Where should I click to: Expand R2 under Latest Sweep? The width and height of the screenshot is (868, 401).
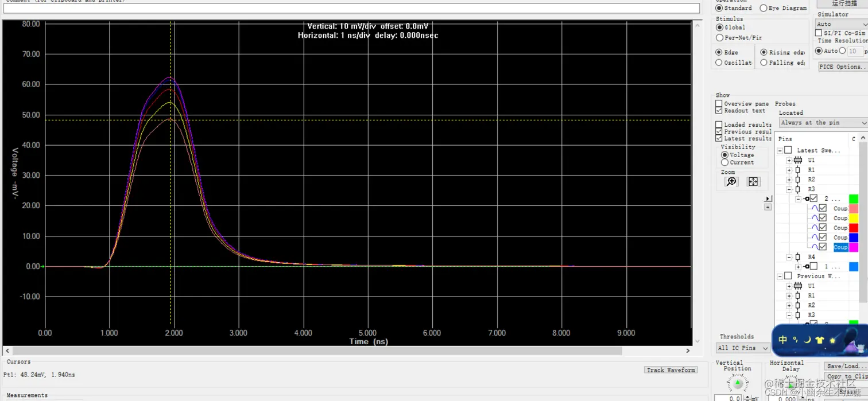[x=789, y=180]
